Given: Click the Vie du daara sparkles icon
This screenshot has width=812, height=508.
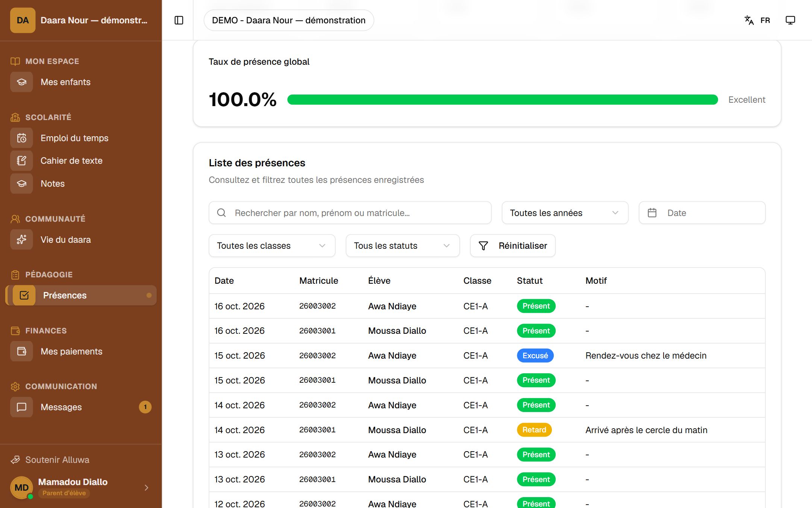Looking at the screenshot, I should 22,240.
